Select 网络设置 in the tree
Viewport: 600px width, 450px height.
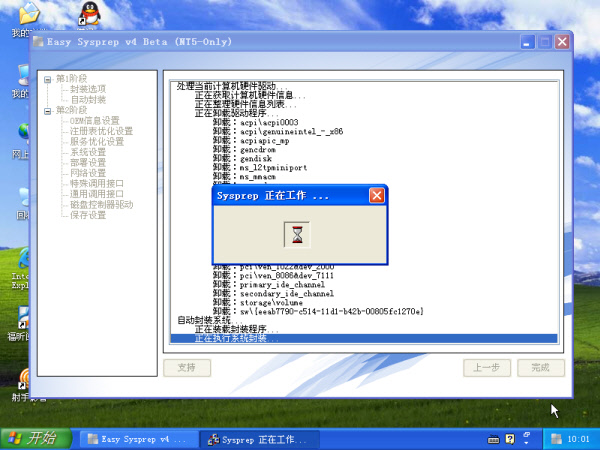[x=88, y=173]
